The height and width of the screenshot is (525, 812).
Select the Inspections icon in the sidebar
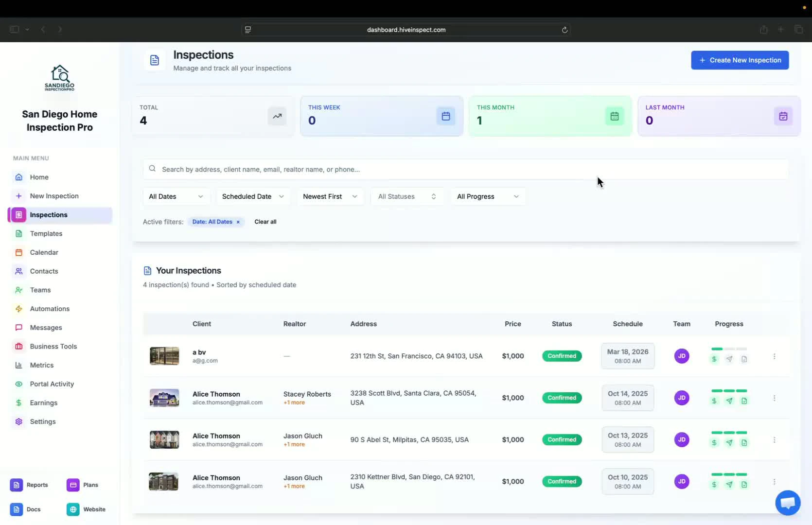pos(18,214)
